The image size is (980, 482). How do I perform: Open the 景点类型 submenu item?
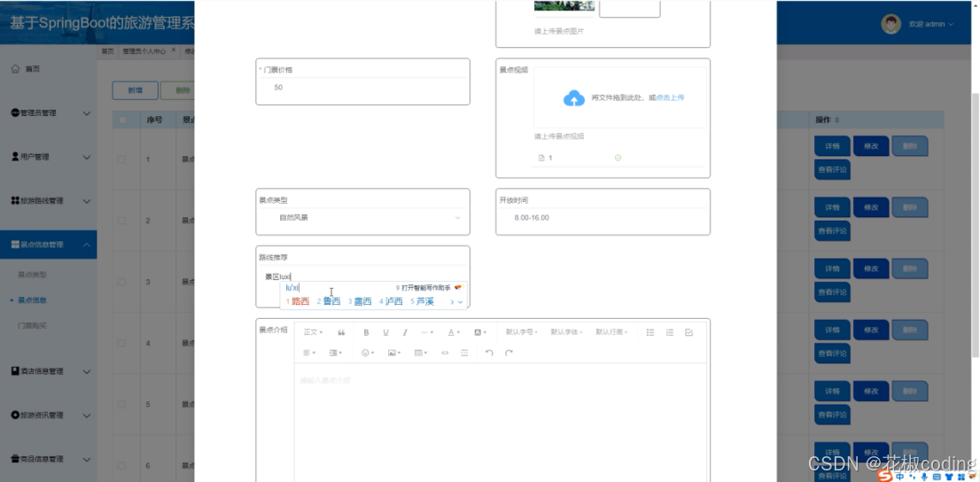point(32,275)
